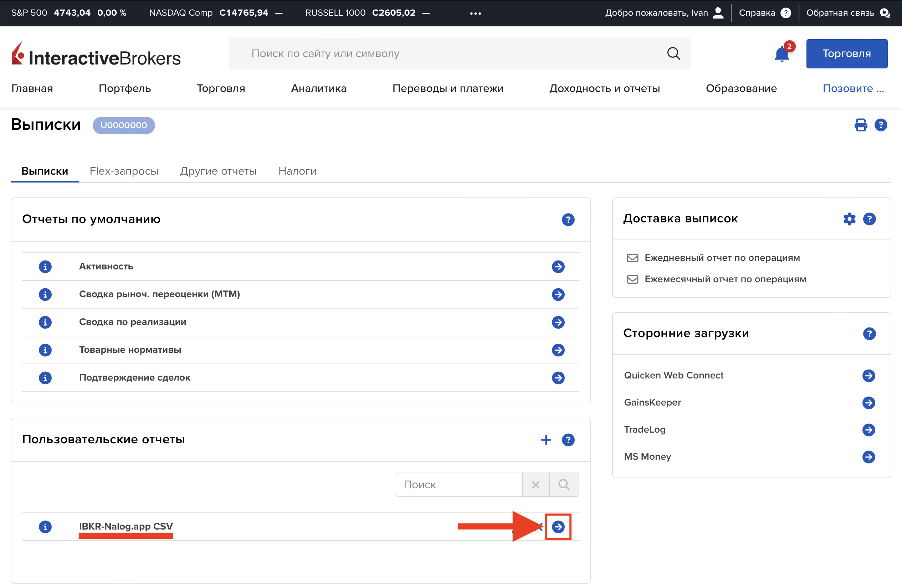Open the Доходность и отчеты menu
902x588 pixels.
605,88
